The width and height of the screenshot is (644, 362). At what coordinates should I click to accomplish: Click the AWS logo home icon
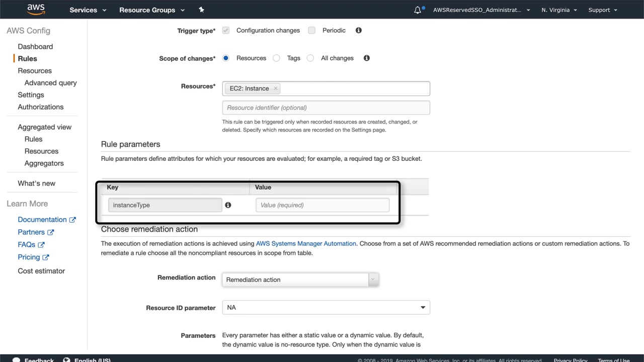click(x=36, y=10)
